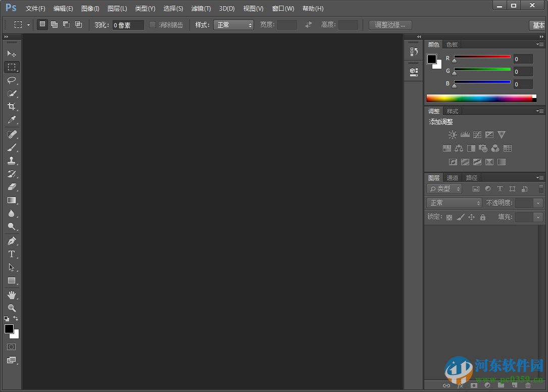Select the Pen tool
The width and height of the screenshot is (548, 392).
(12, 240)
